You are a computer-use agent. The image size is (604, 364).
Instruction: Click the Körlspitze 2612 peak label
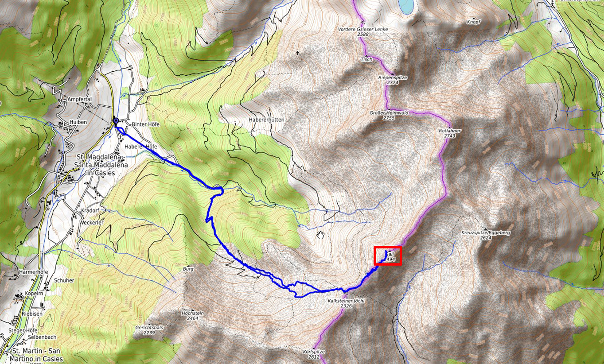tap(314, 354)
